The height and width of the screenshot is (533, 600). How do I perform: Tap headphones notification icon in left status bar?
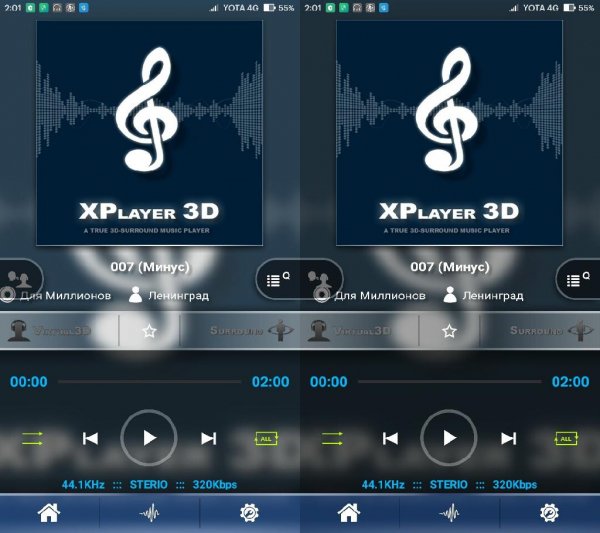click(x=57, y=8)
